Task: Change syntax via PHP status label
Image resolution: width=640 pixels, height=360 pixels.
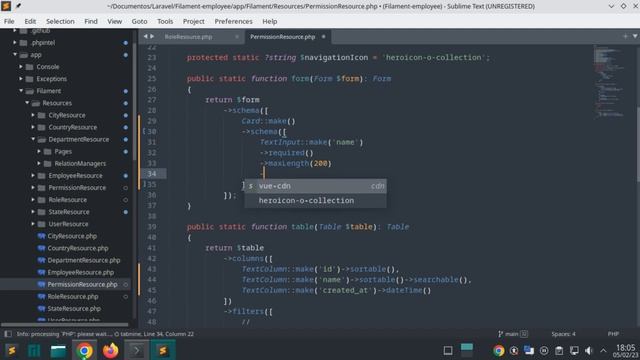Action: 613,334
